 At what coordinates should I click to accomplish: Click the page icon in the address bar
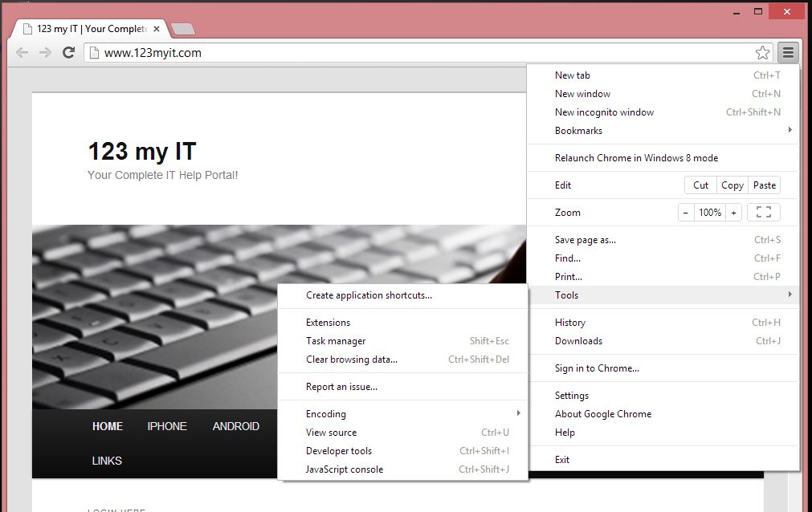pyautogui.click(x=94, y=52)
